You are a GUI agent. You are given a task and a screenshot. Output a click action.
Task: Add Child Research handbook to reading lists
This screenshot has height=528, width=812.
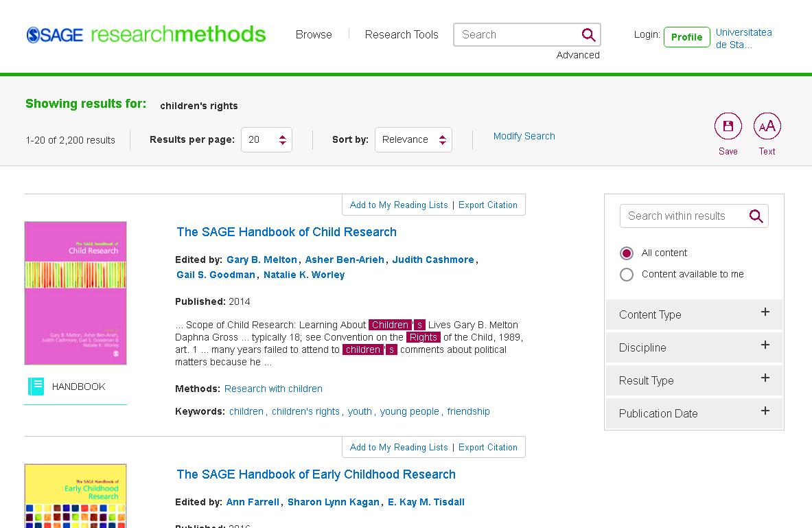(x=399, y=205)
